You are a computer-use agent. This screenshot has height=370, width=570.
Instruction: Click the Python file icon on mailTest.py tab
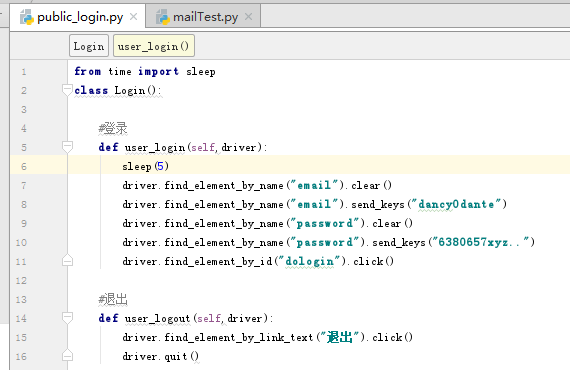163,17
